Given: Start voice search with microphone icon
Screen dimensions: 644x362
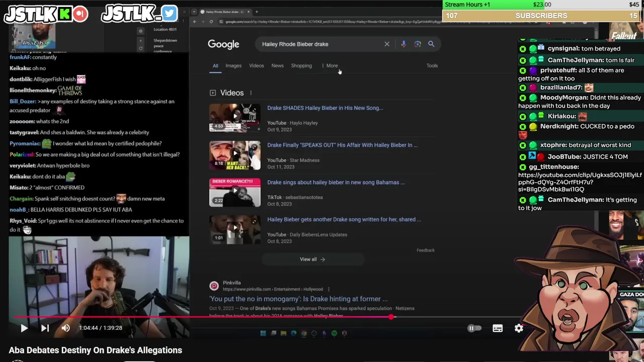Looking at the screenshot, I should [404, 44].
